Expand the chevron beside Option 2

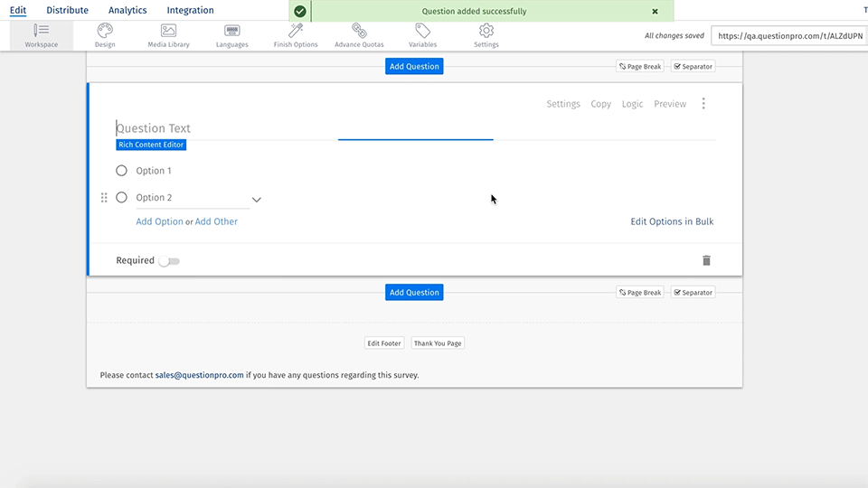[256, 200]
